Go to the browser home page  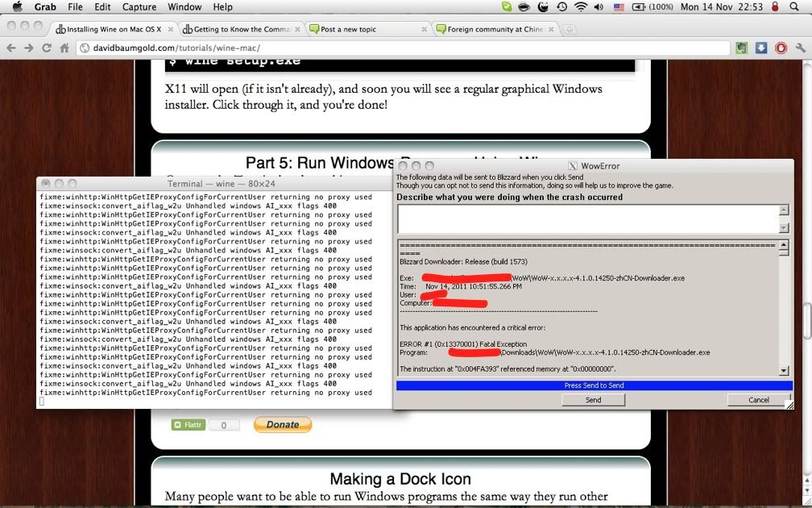(64, 48)
